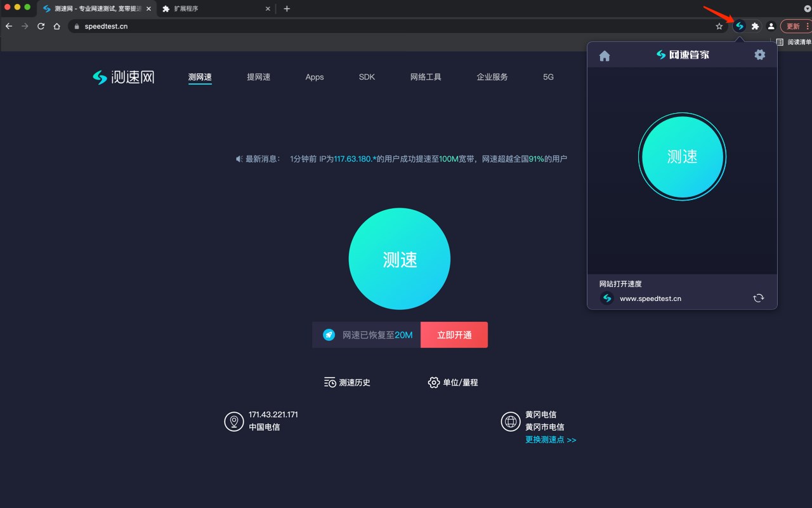Click the IP text 171.43.221.171
Image resolution: width=812 pixels, height=508 pixels.
(x=273, y=415)
